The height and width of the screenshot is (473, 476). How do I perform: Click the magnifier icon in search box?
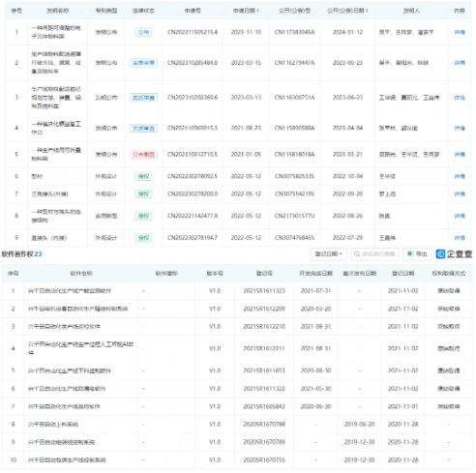357,254
